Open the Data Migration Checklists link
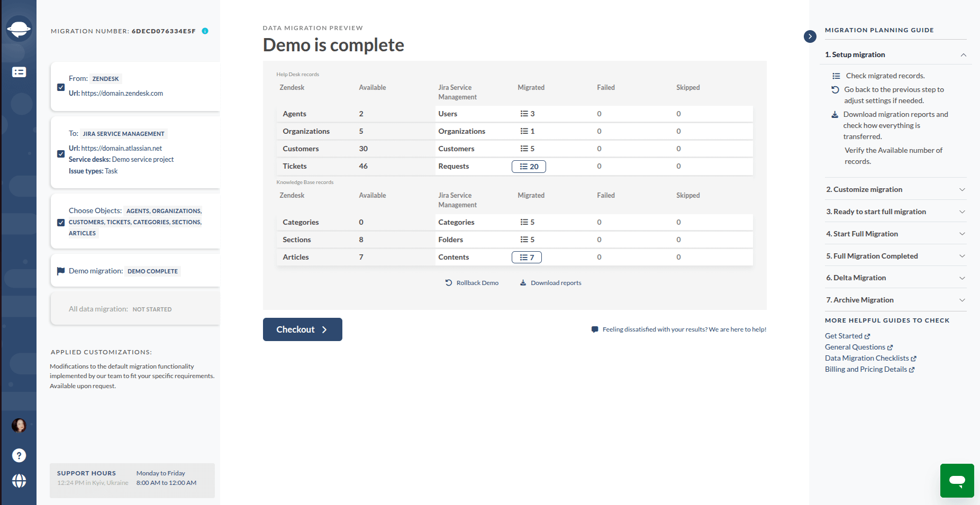This screenshot has height=505, width=980. (867, 358)
